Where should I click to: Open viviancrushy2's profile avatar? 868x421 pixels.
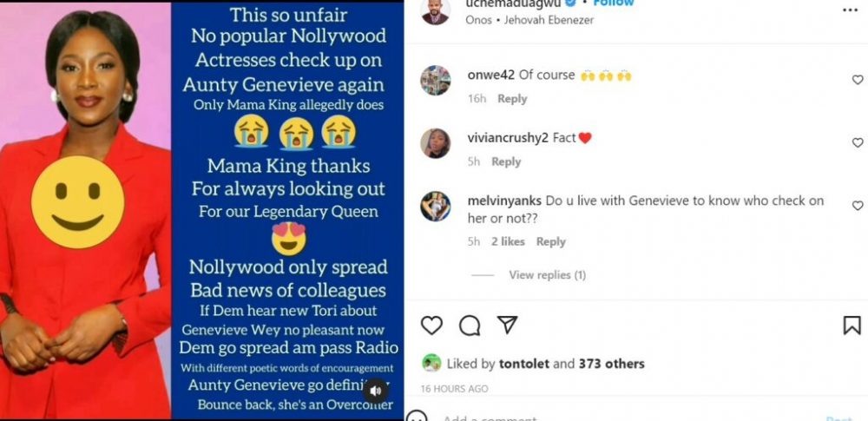(x=435, y=143)
